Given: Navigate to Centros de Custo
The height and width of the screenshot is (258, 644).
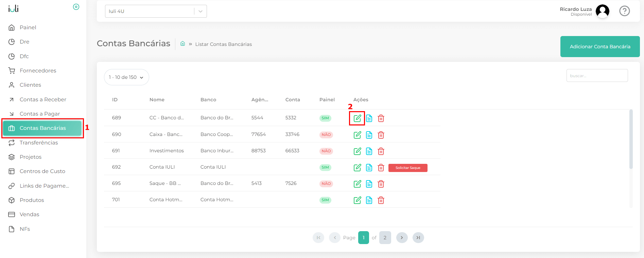Looking at the screenshot, I should point(42,171).
